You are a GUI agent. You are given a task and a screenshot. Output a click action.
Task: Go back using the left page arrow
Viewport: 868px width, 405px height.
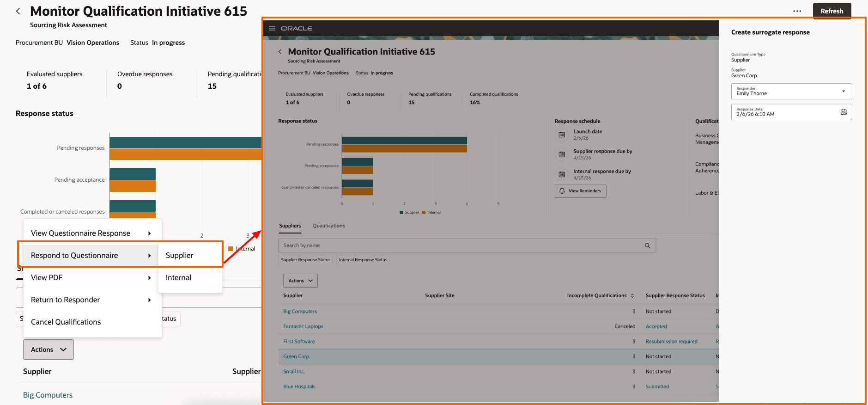18,11
